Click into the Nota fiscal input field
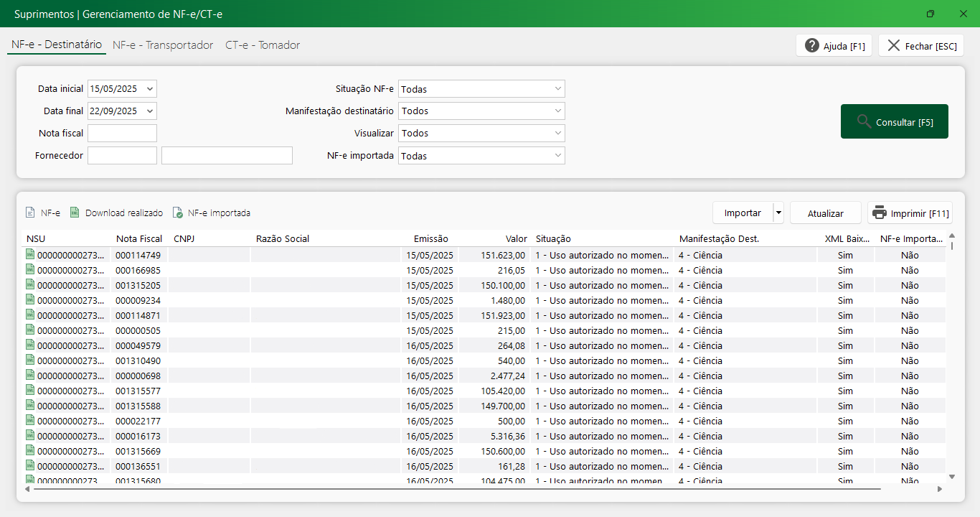The image size is (980, 517). click(122, 133)
